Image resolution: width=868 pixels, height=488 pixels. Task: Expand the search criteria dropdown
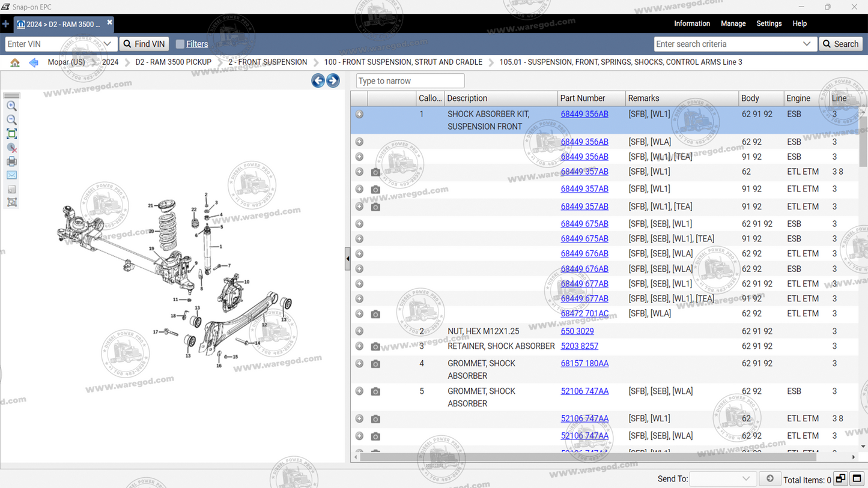pos(806,44)
